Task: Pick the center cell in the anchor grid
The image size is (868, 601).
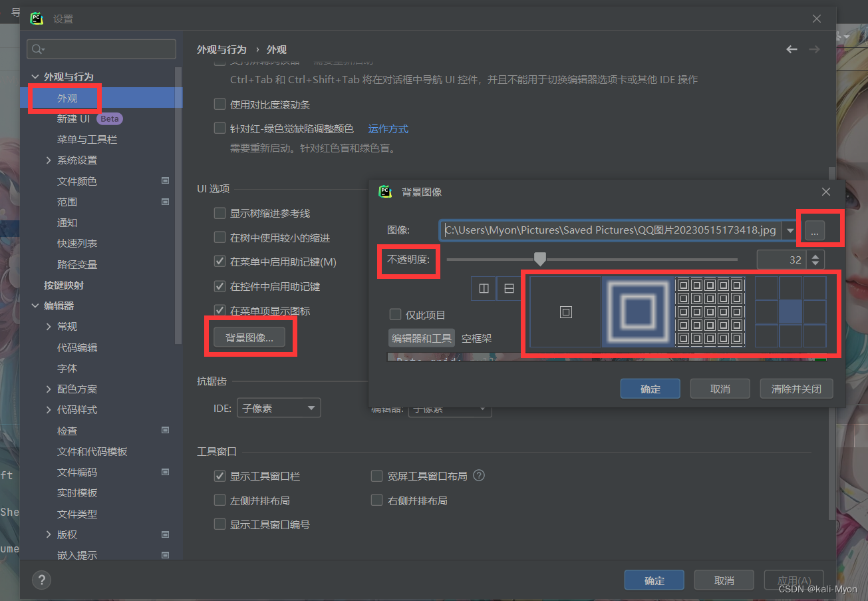Action: coord(790,311)
